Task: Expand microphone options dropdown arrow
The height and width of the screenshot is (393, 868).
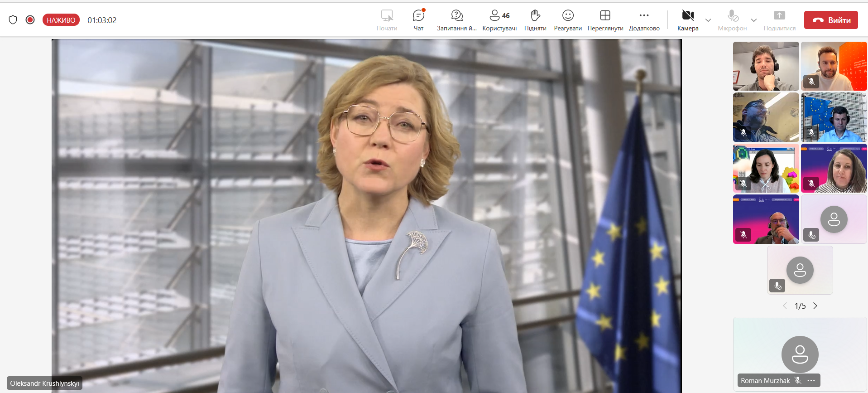Action: [754, 20]
